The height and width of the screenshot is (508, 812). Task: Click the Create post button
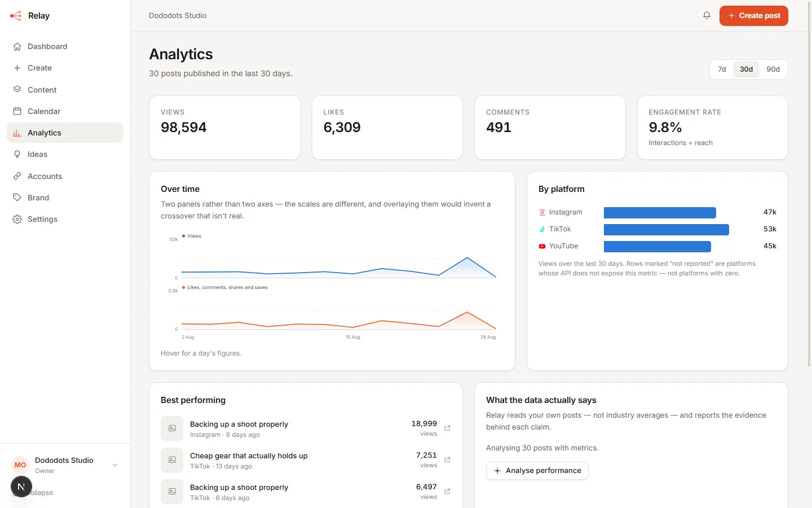click(753, 16)
